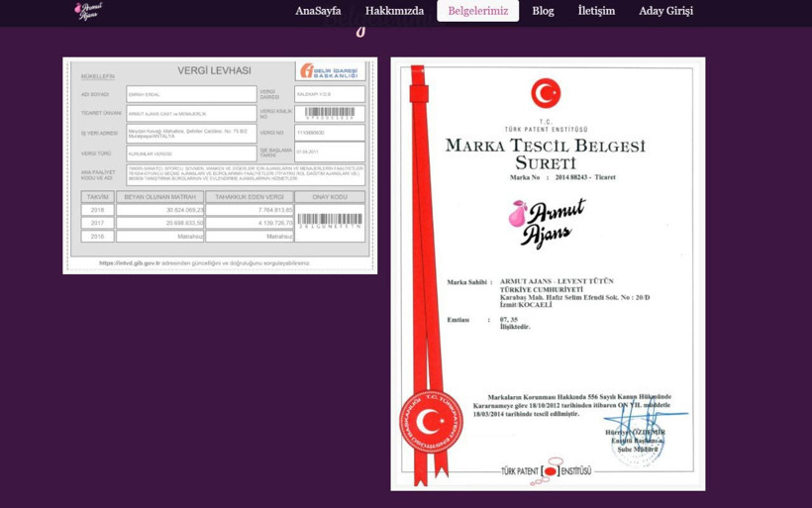Open the Aday Girişi link
812x508 pixels.
click(666, 11)
